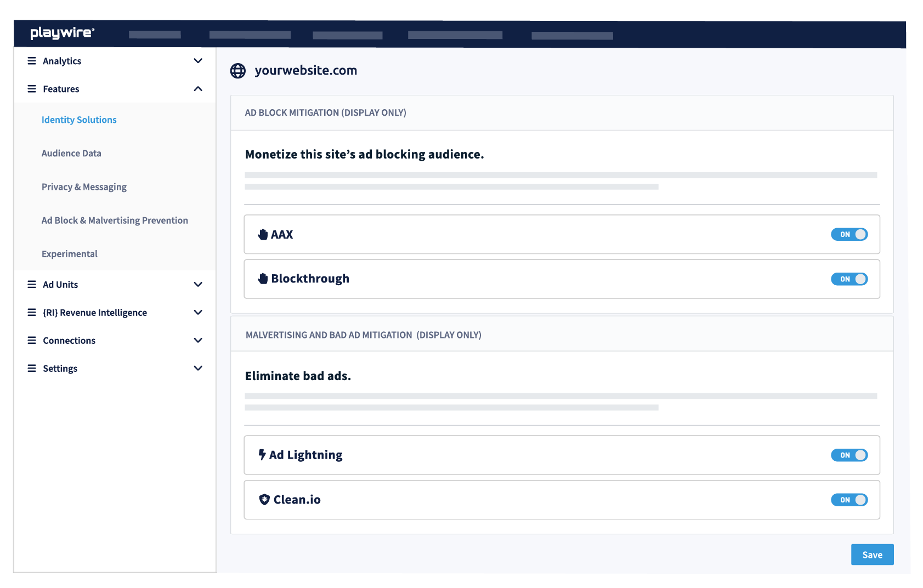Click the {RI} Revenue Intelligence label
The image size is (923, 588).
(95, 313)
